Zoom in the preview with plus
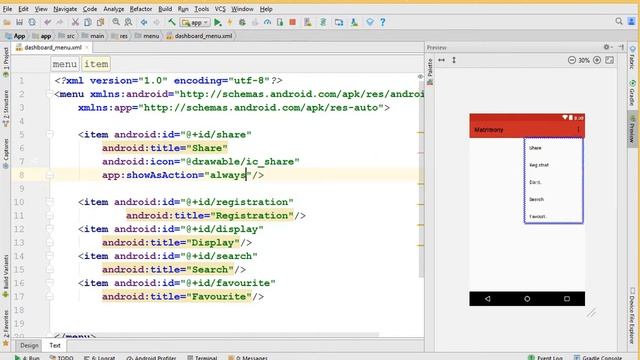 (x=597, y=60)
